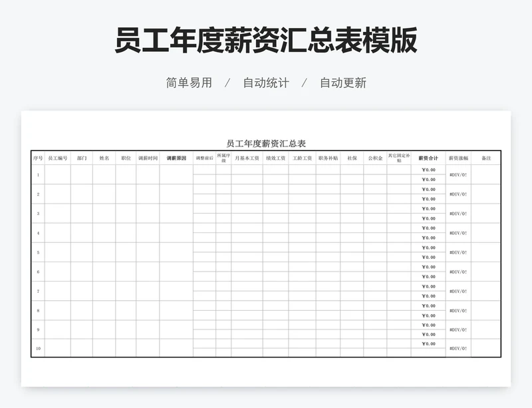
Task: Click the 简单易用 subtitle text
Action: [189, 83]
